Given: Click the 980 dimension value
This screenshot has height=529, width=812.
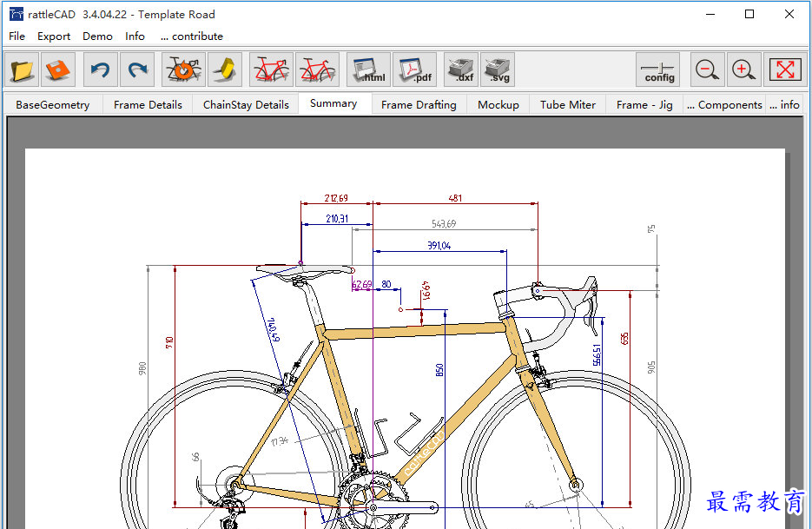Looking at the screenshot, I should tap(142, 368).
